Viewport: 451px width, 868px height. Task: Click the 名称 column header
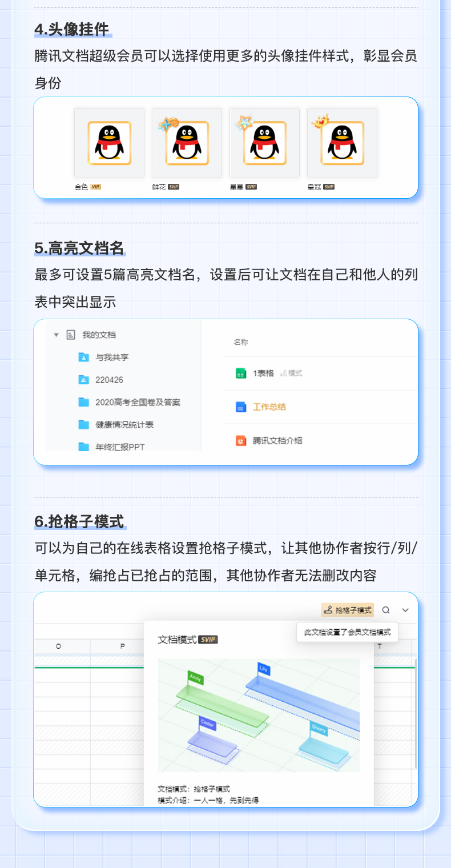241,342
